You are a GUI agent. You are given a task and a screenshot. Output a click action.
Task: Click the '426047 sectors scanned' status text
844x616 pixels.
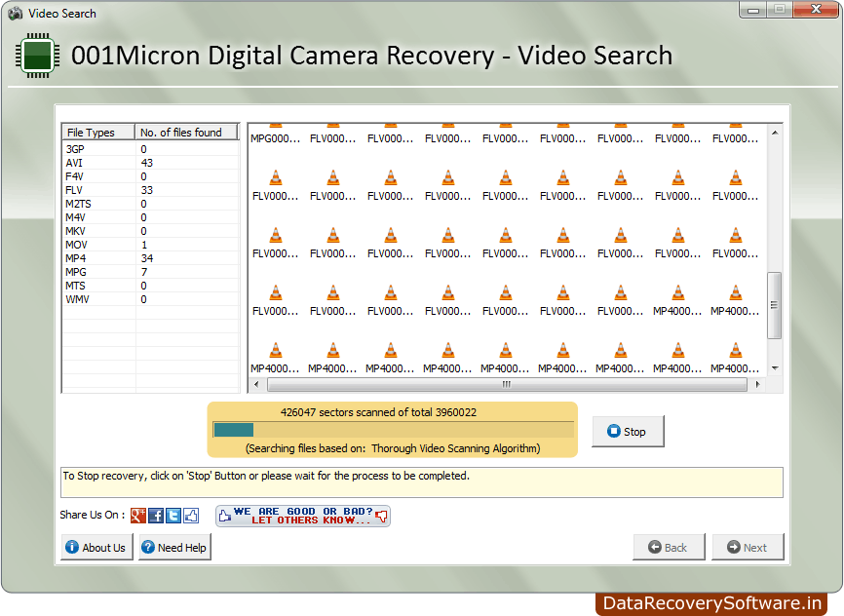[x=378, y=412]
